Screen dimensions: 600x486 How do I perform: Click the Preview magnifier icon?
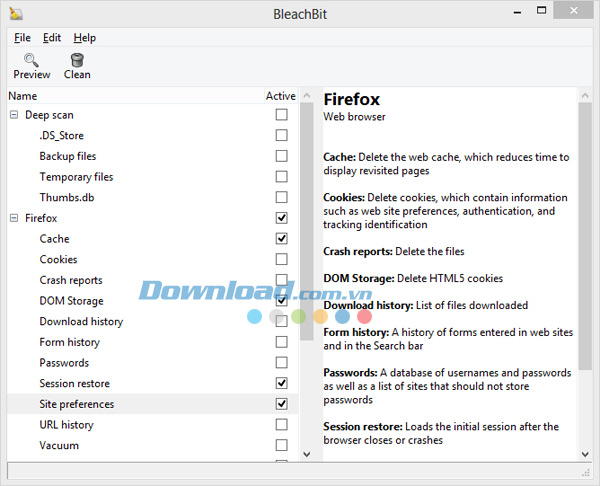point(31,60)
